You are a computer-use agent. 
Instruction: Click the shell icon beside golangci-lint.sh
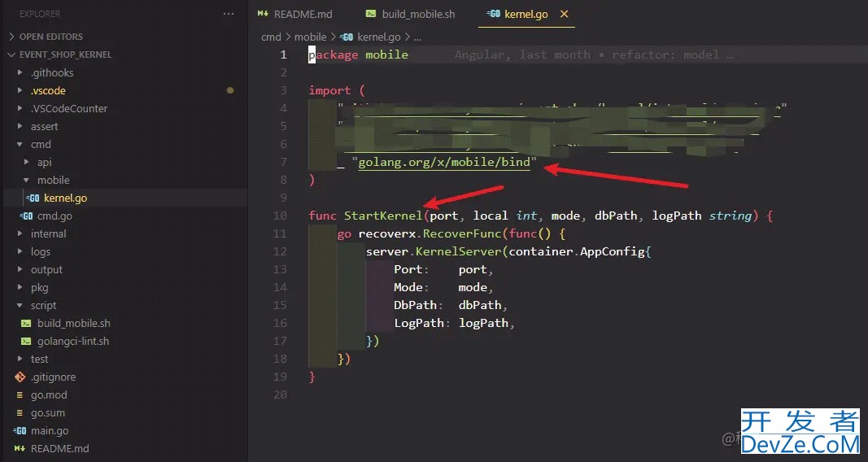point(26,341)
